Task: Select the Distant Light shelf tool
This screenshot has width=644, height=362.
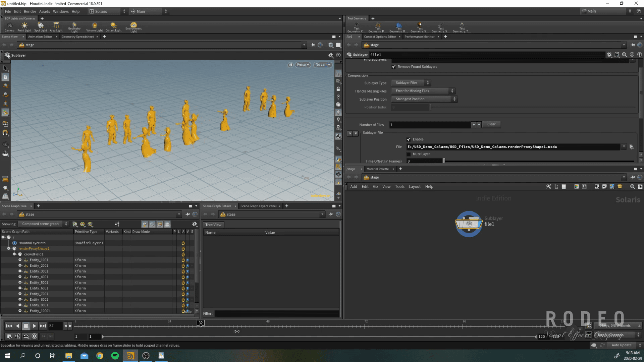Action: (x=113, y=27)
